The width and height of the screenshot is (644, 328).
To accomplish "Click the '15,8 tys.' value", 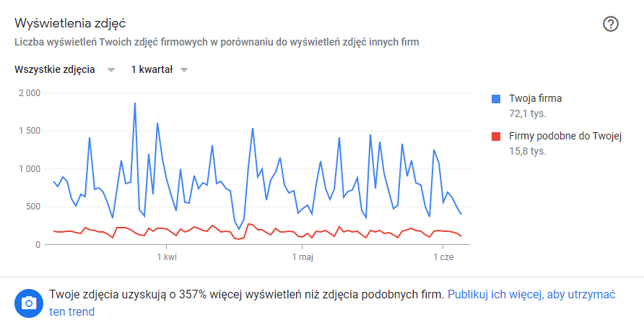I will [x=527, y=151].
